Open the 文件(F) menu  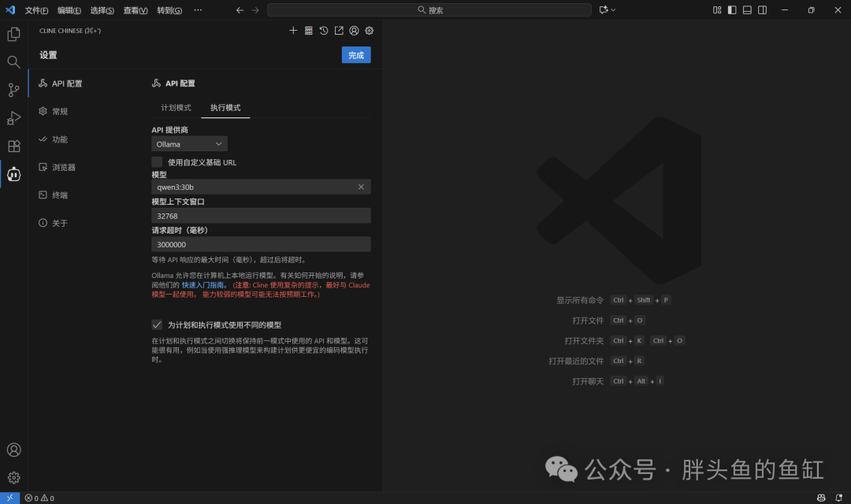pyautogui.click(x=36, y=10)
